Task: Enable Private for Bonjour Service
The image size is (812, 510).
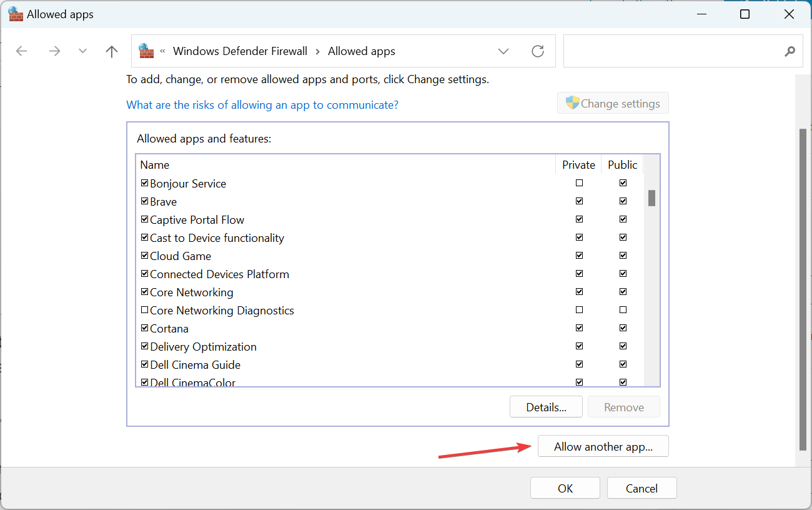Action: pyautogui.click(x=579, y=183)
